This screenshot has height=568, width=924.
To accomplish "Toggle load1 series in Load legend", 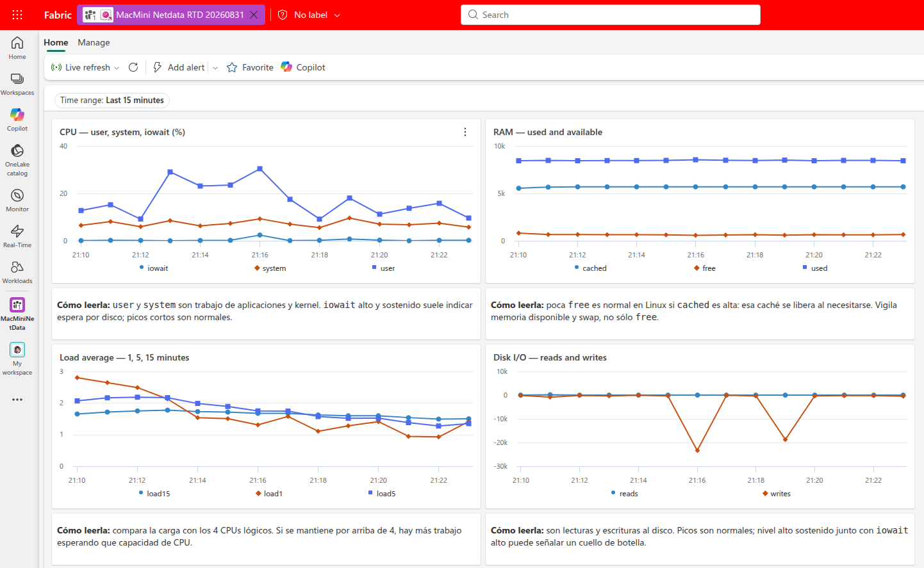I will 269,494.
